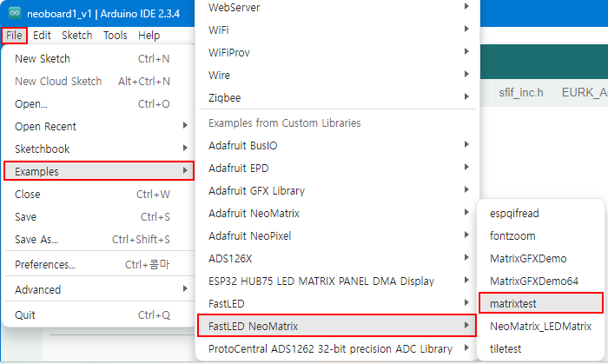Choose Preferences... in the File menu
The height and width of the screenshot is (364, 608).
(x=98, y=264)
